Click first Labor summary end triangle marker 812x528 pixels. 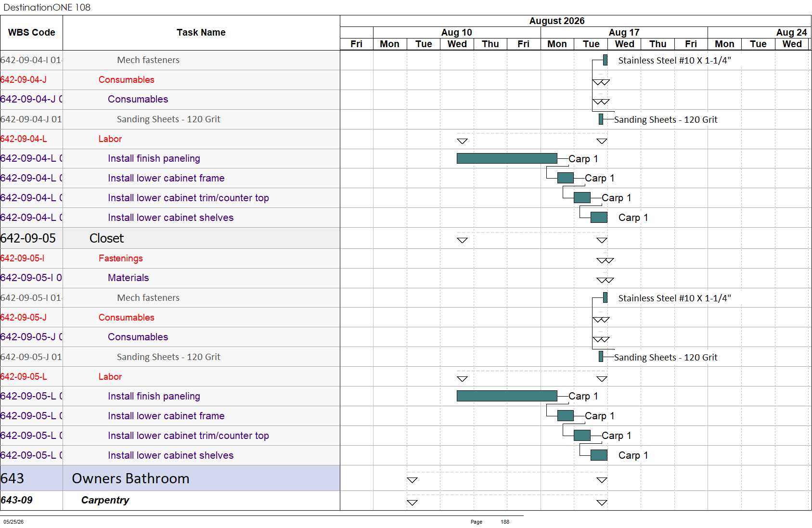602,141
